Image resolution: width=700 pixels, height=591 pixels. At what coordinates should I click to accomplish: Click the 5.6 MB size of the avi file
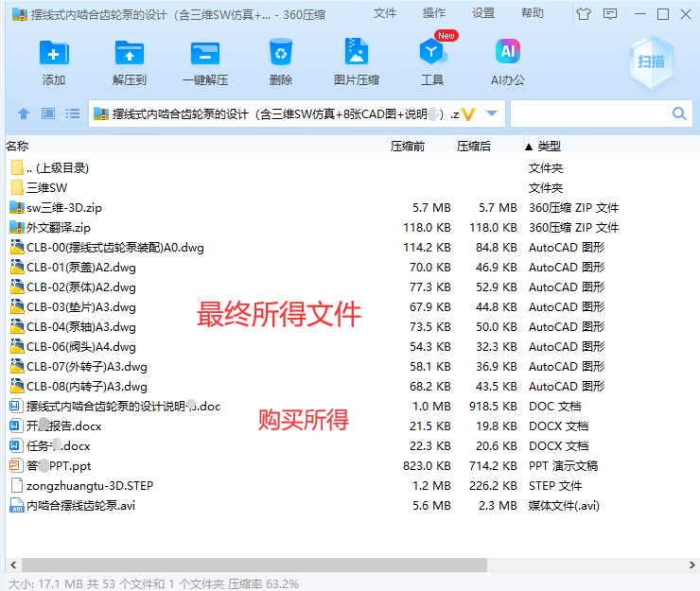(431, 505)
